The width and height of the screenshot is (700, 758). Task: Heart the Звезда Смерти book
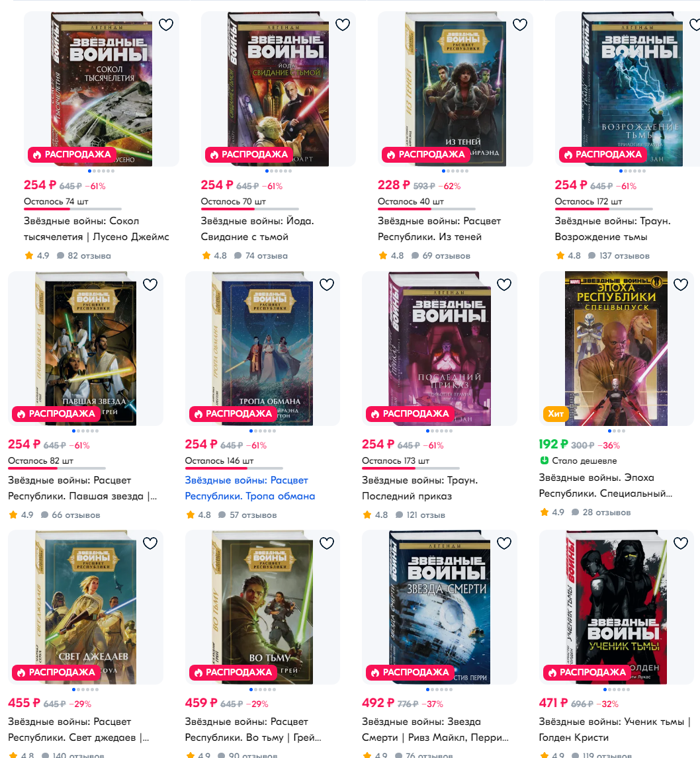pyautogui.click(x=503, y=543)
